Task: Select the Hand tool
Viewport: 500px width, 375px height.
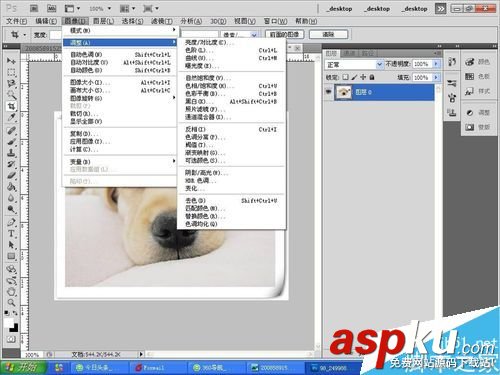Action: pyautogui.click(x=11, y=292)
